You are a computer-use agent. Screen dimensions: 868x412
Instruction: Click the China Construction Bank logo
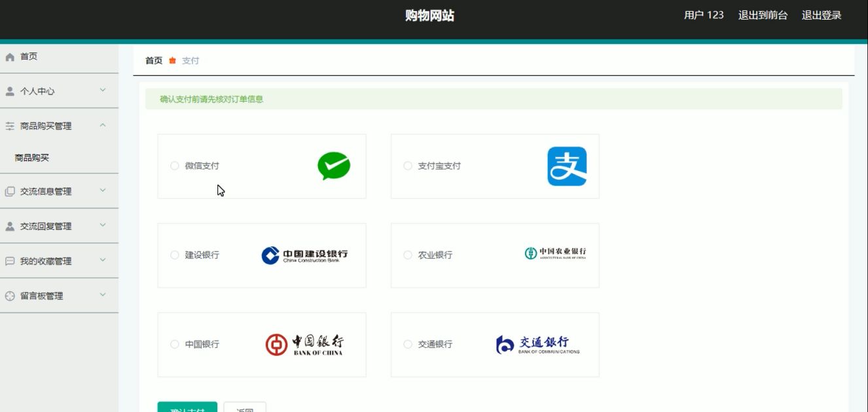pos(304,255)
